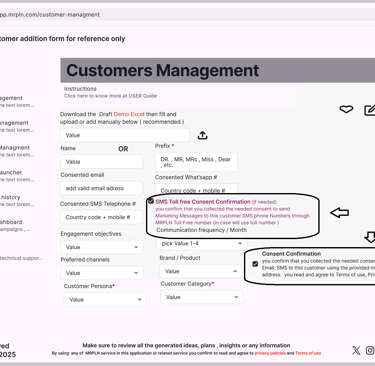Open the privacy policies link

point(270,353)
